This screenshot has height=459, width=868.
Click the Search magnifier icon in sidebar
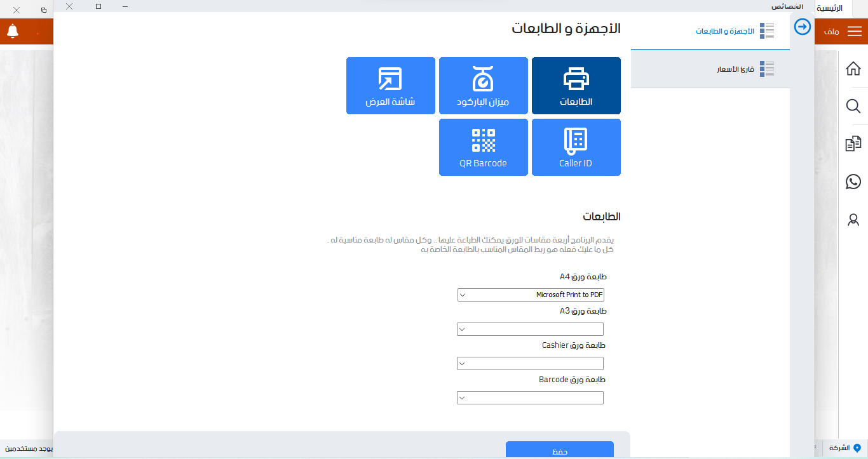853,106
